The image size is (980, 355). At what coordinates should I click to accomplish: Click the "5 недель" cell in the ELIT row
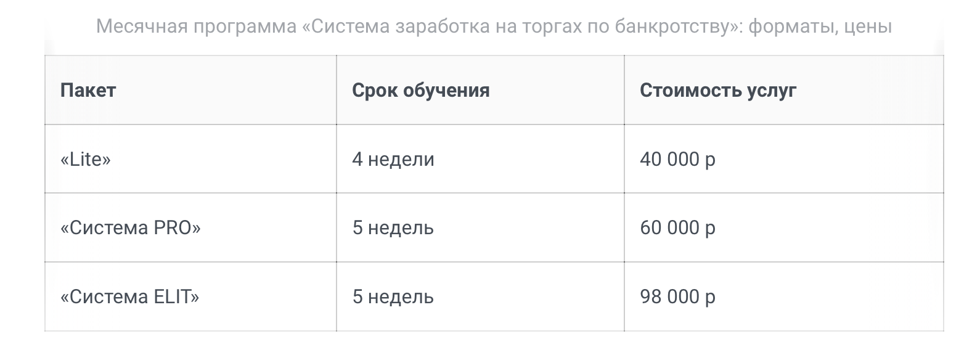pos(393,297)
